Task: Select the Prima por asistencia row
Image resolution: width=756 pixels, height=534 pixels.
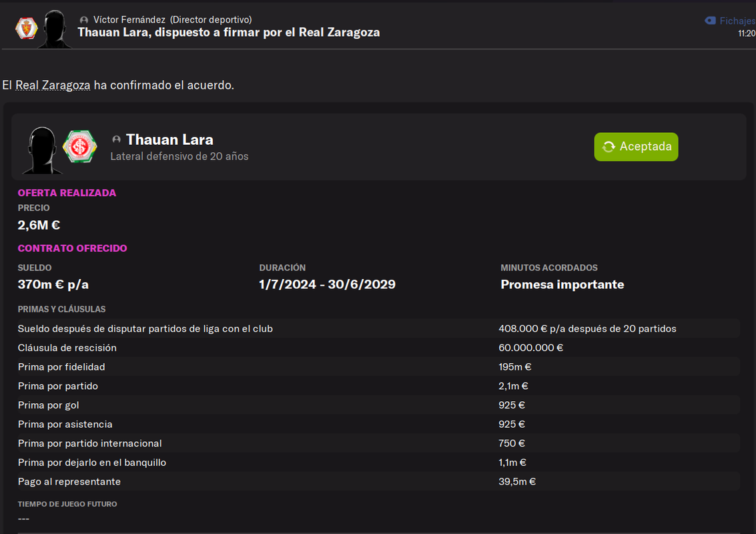Action: coord(378,424)
